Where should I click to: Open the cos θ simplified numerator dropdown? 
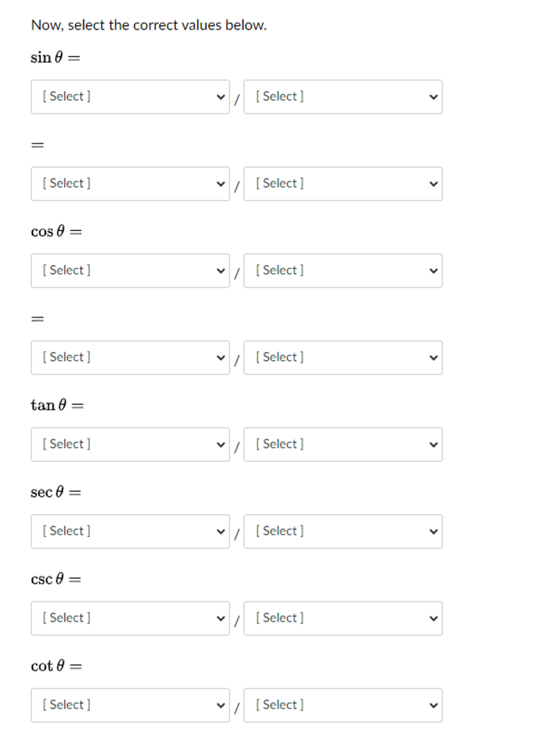click(130, 357)
